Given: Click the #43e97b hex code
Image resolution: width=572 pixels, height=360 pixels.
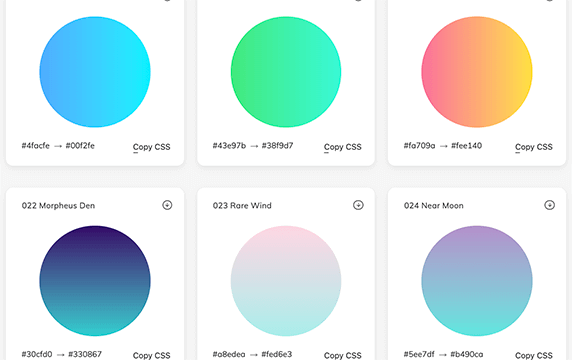Looking at the screenshot, I should [x=229, y=146].
